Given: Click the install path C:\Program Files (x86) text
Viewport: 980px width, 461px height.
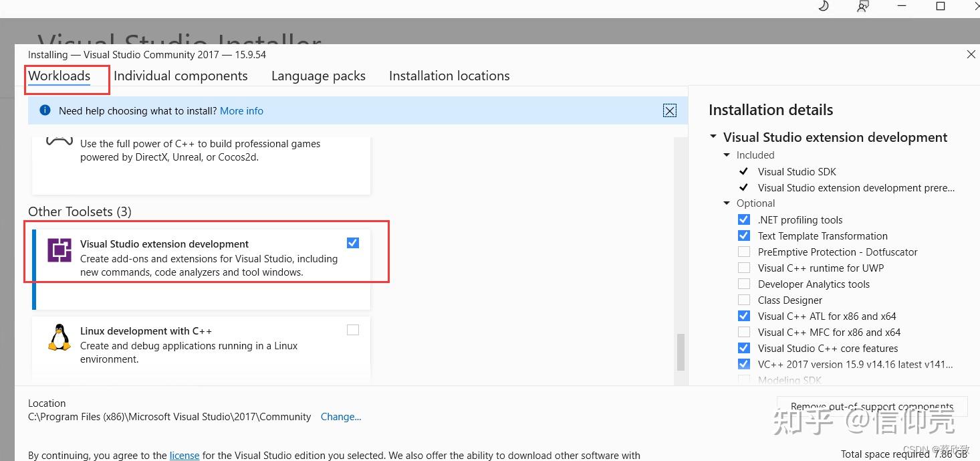Looking at the screenshot, I should [170, 416].
